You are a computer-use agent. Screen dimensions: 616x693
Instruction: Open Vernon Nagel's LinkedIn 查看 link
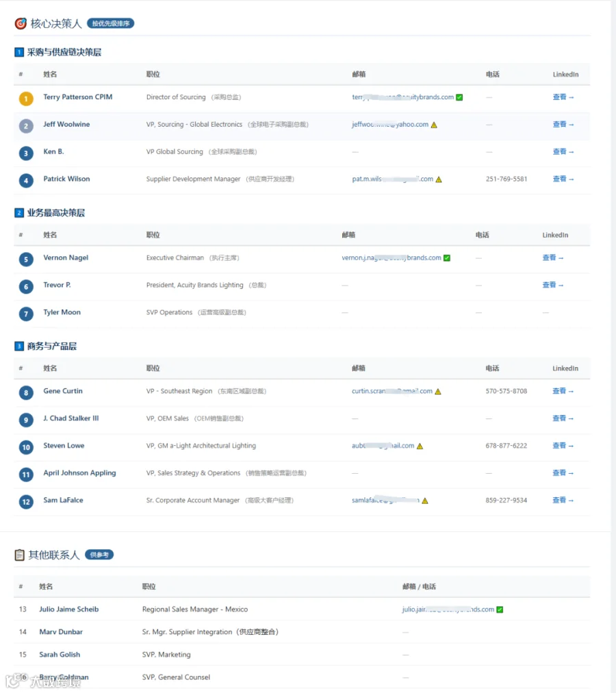click(x=553, y=257)
